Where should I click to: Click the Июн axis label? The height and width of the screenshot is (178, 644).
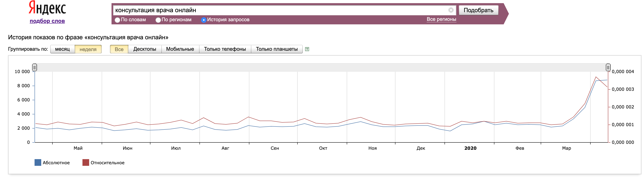(127, 148)
